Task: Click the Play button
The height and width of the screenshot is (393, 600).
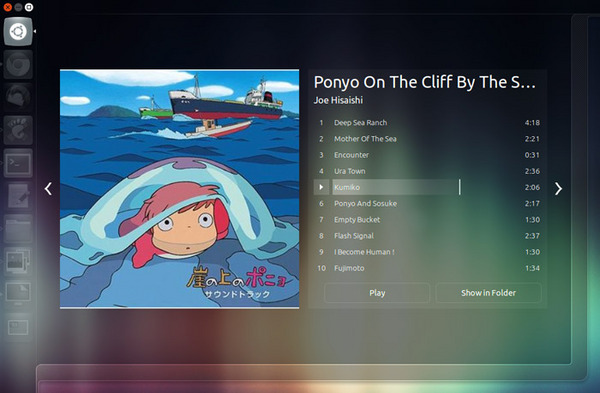Action: 377,293
